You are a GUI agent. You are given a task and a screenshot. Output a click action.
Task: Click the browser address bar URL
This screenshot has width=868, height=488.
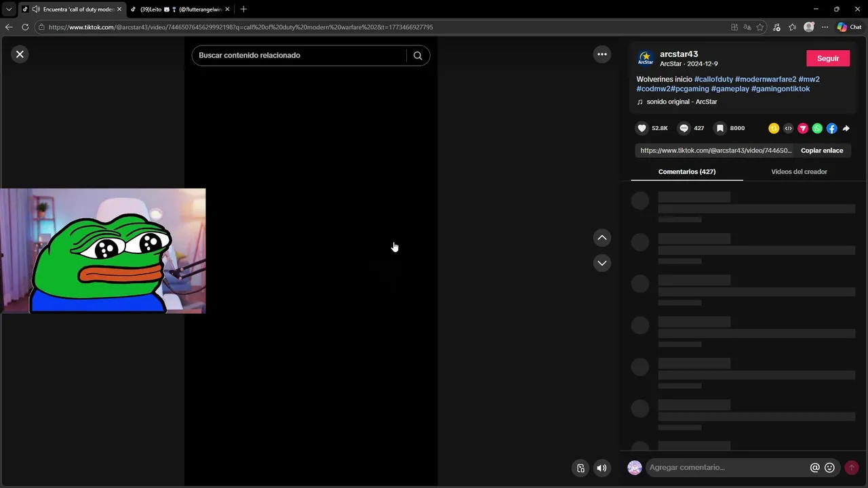[x=241, y=27]
